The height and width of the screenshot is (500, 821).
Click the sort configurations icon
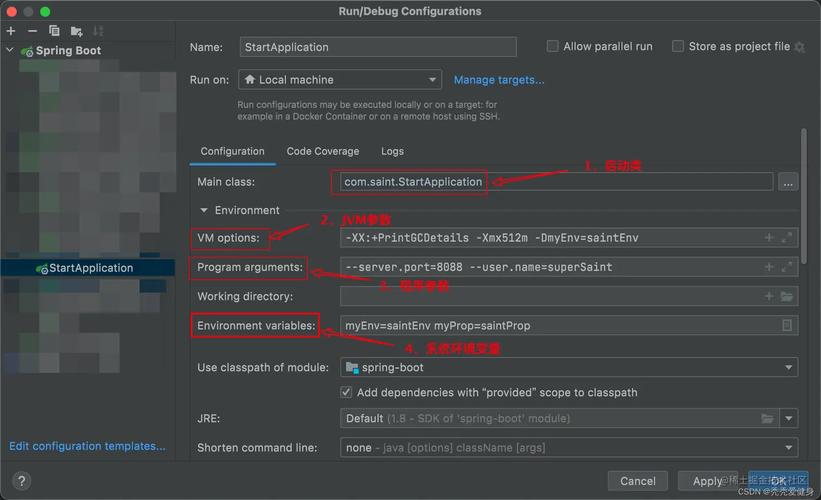[98, 31]
